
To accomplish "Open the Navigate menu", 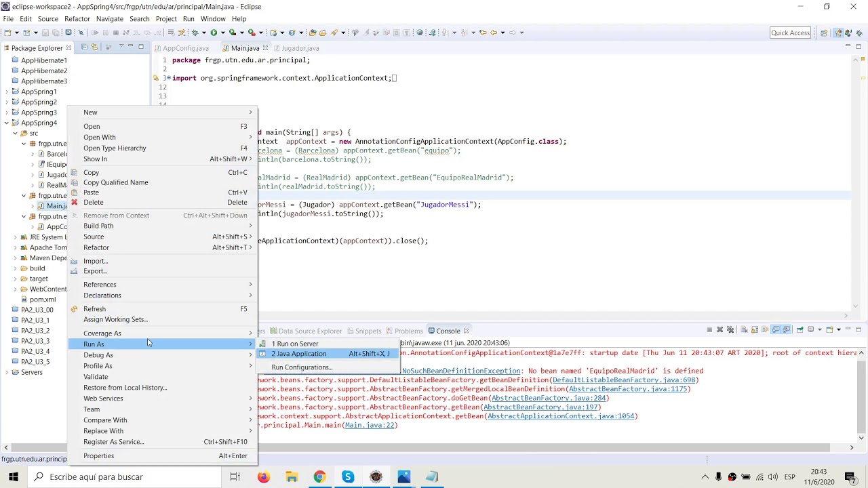I will [x=110, y=19].
